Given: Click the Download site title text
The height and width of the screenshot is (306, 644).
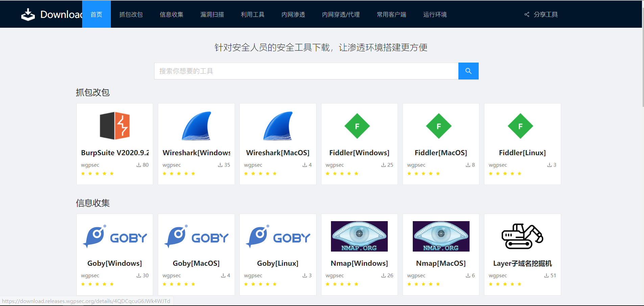Looking at the screenshot, I should point(61,15).
